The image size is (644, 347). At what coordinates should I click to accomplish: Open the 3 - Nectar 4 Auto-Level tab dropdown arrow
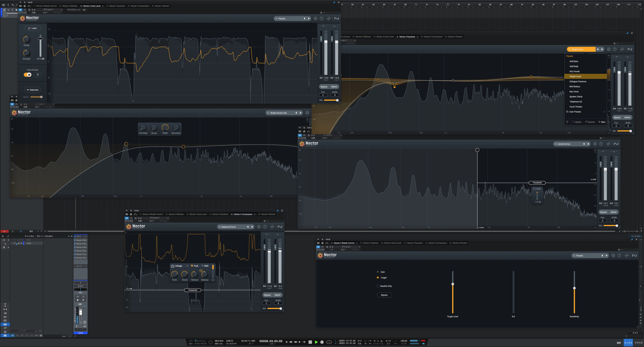click(103, 6)
